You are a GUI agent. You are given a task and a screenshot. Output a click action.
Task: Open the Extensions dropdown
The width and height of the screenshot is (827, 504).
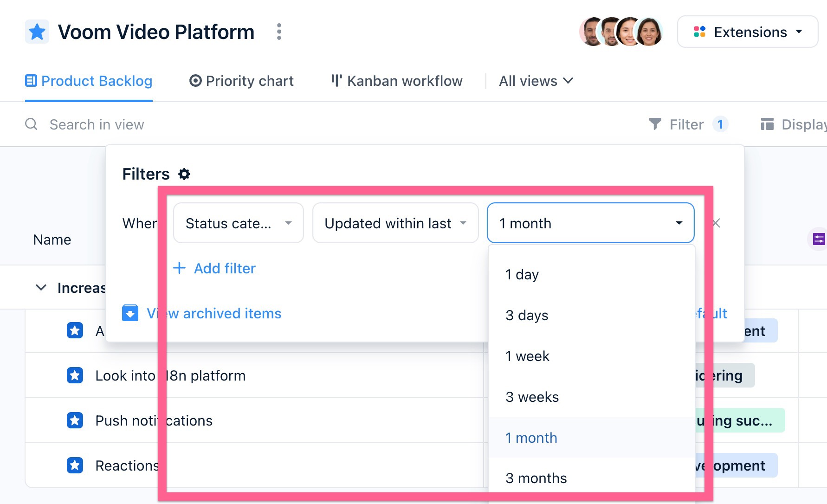[x=748, y=32]
